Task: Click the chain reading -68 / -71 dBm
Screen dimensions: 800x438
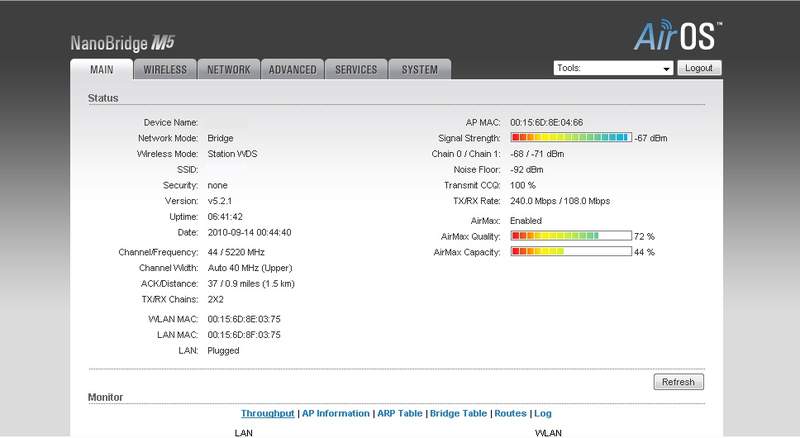Action: click(537, 154)
